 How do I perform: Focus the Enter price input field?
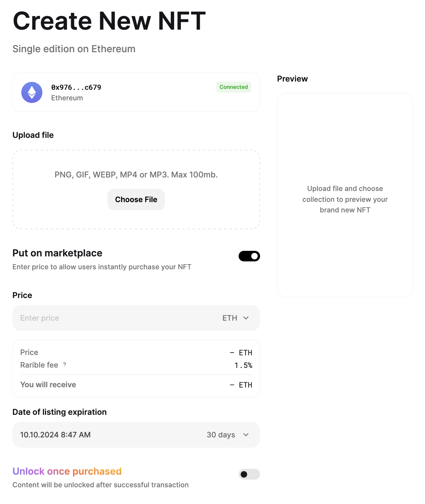(112, 318)
